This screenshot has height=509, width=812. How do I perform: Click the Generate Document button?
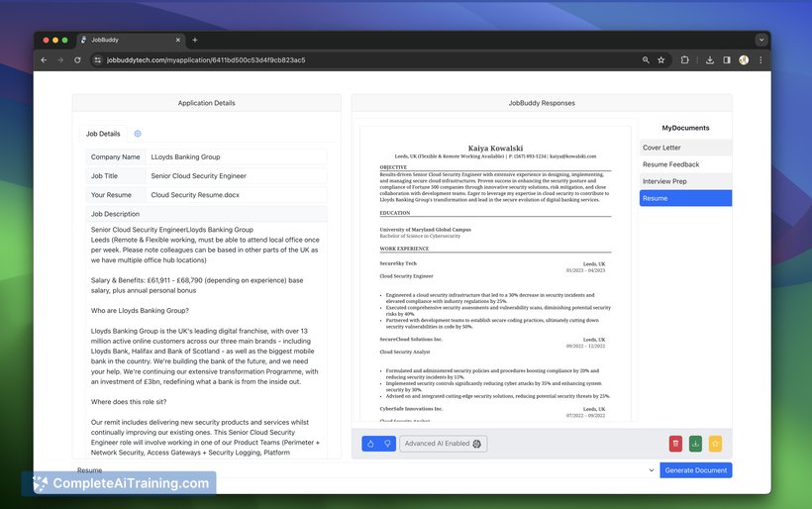click(695, 470)
